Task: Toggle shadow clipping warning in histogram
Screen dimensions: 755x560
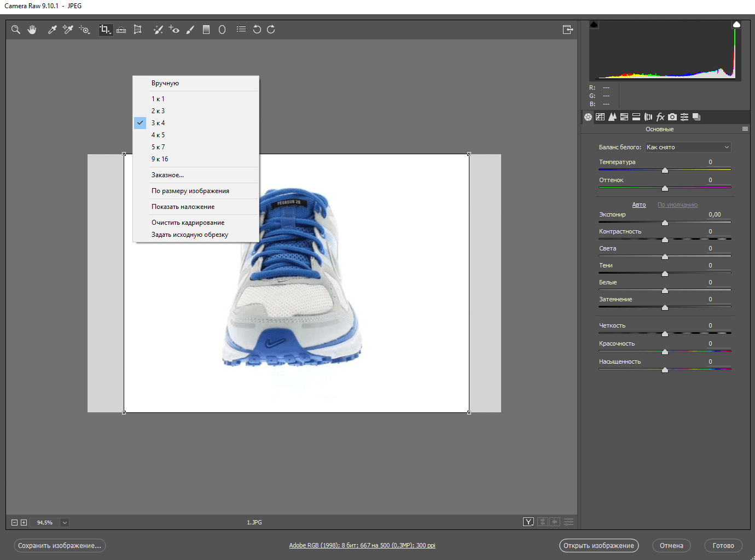Action: coord(594,25)
